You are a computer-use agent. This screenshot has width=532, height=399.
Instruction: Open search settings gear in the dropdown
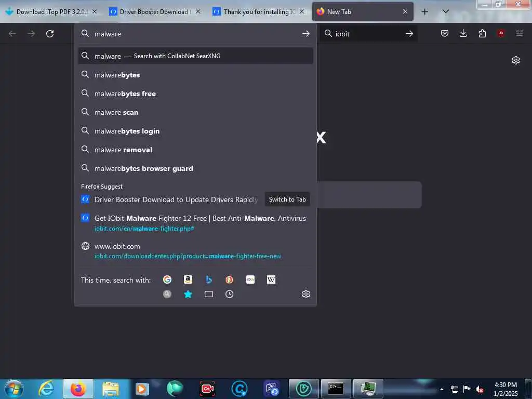tap(305, 294)
